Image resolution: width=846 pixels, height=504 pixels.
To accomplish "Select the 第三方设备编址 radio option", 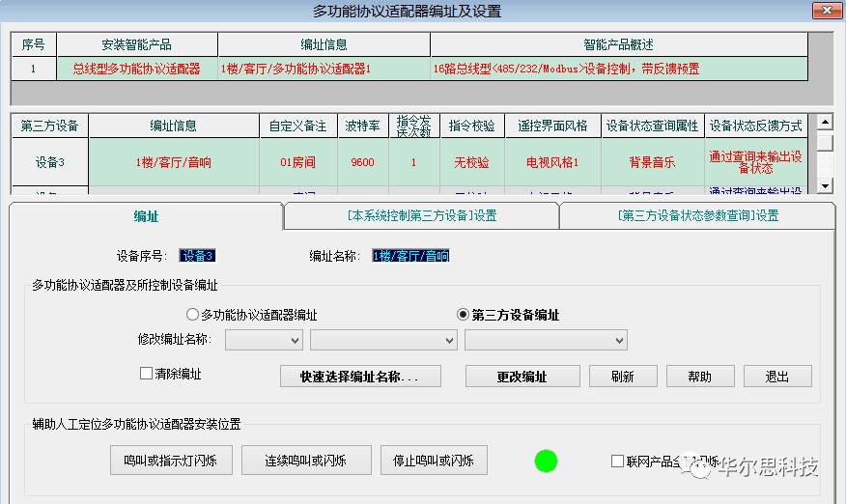I will [463, 315].
